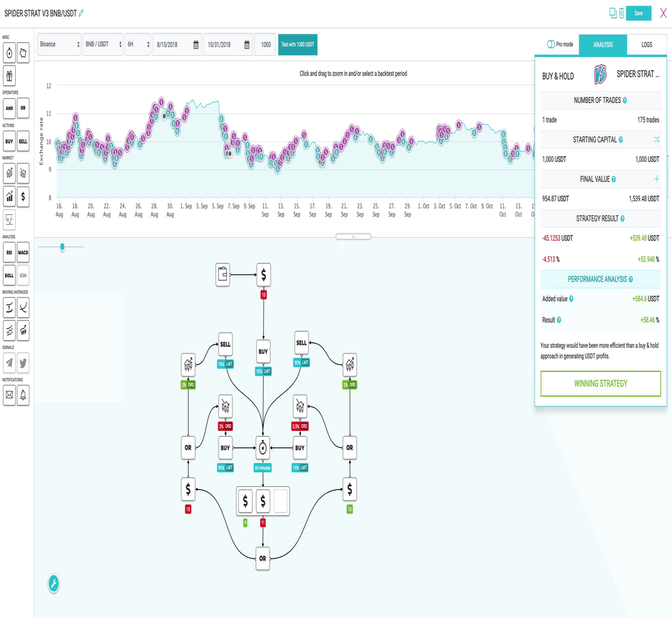Choose the Twitter signal block
672x618 pixels.
click(x=23, y=363)
